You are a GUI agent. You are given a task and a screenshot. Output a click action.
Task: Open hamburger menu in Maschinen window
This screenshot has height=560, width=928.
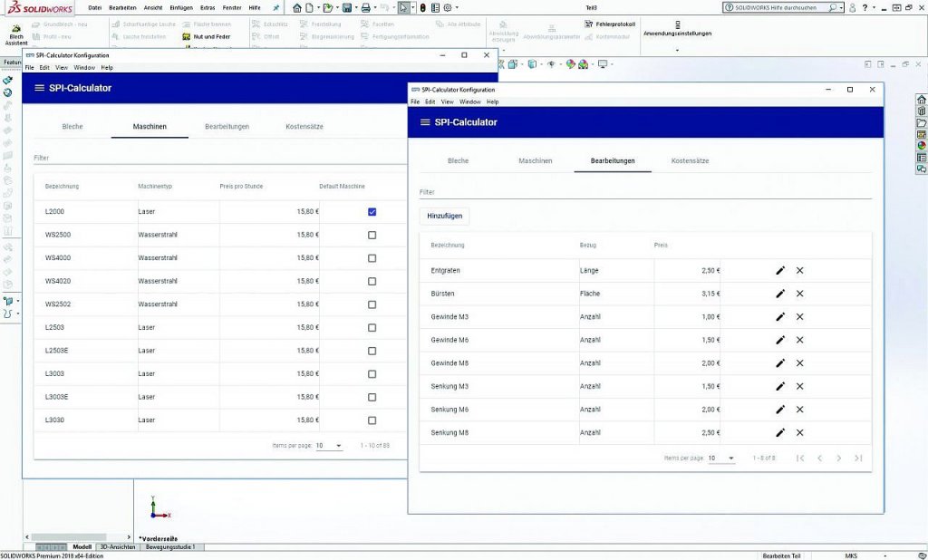(x=39, y=88)
